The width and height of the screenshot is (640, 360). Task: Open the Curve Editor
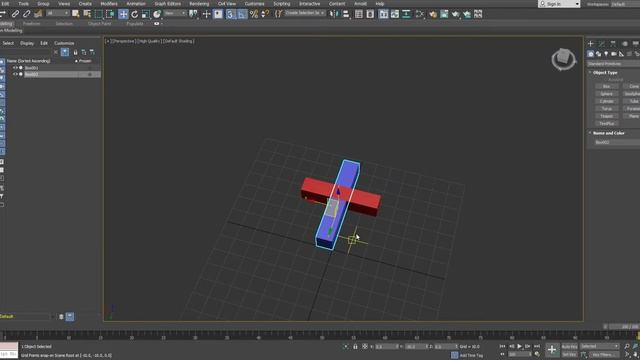395,14
